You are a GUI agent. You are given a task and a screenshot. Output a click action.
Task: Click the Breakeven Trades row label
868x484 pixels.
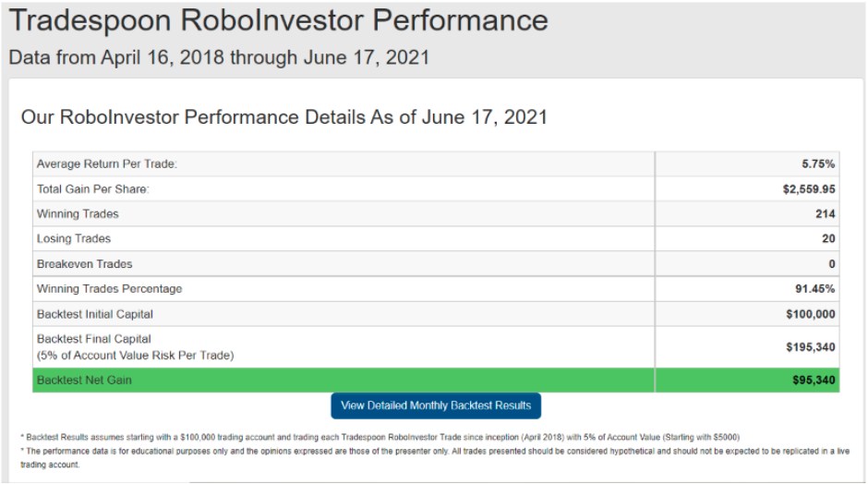tap(84, 264)
